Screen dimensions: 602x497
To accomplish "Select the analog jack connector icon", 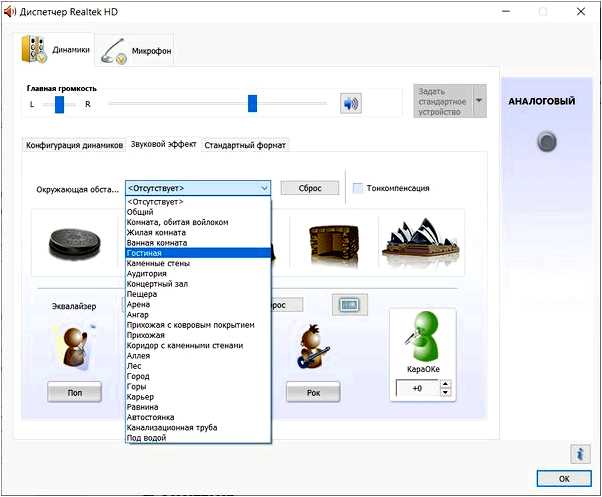I will coord(547,142).
